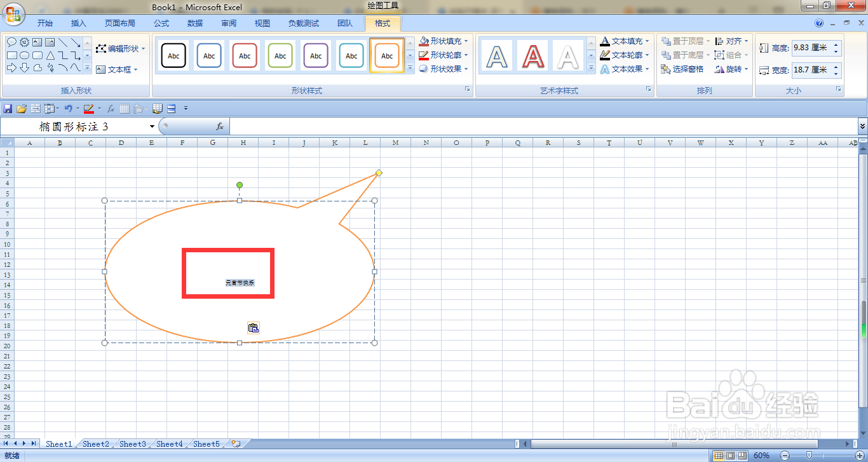Decrease the width (宽度) spinner value
868x462 pixels.
coord(836,74)
